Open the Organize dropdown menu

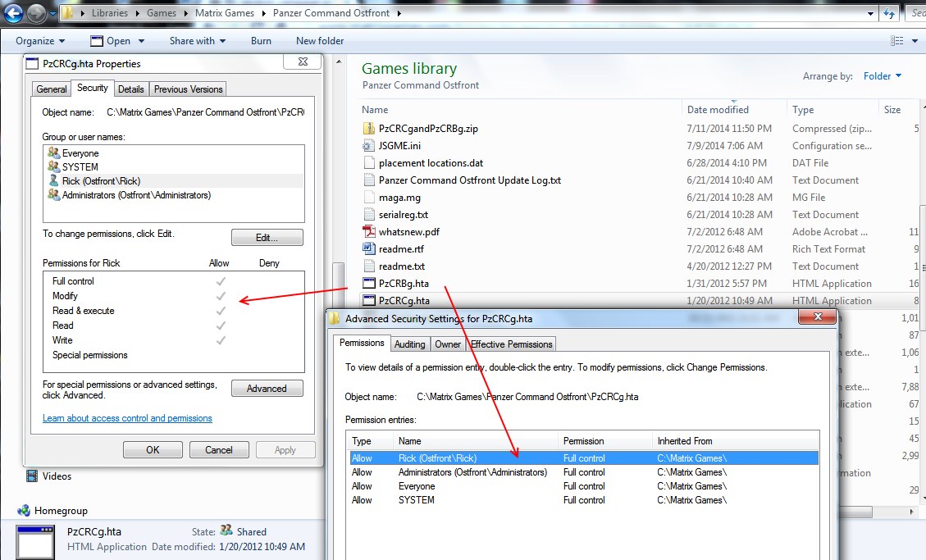[40, 41]
